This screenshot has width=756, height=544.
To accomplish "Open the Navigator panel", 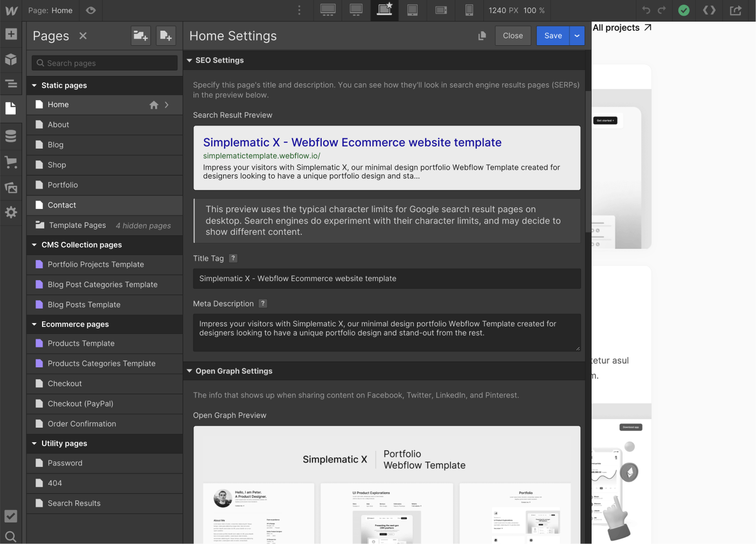I will coord(11,84).
